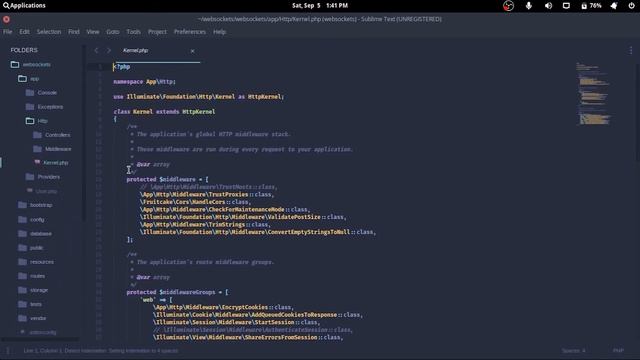Expand the database folder

[40, 234]
